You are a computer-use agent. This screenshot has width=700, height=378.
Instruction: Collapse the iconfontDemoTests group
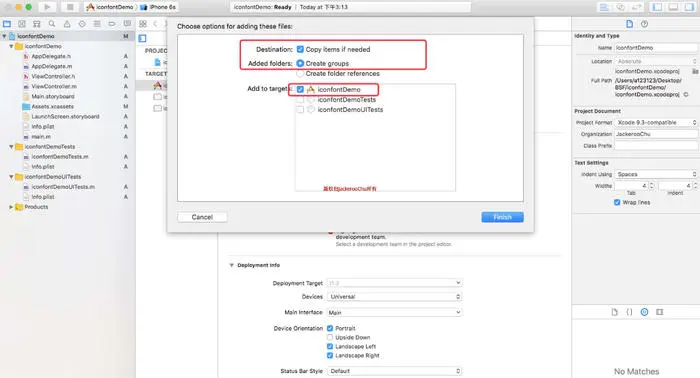tap(11, 146)
